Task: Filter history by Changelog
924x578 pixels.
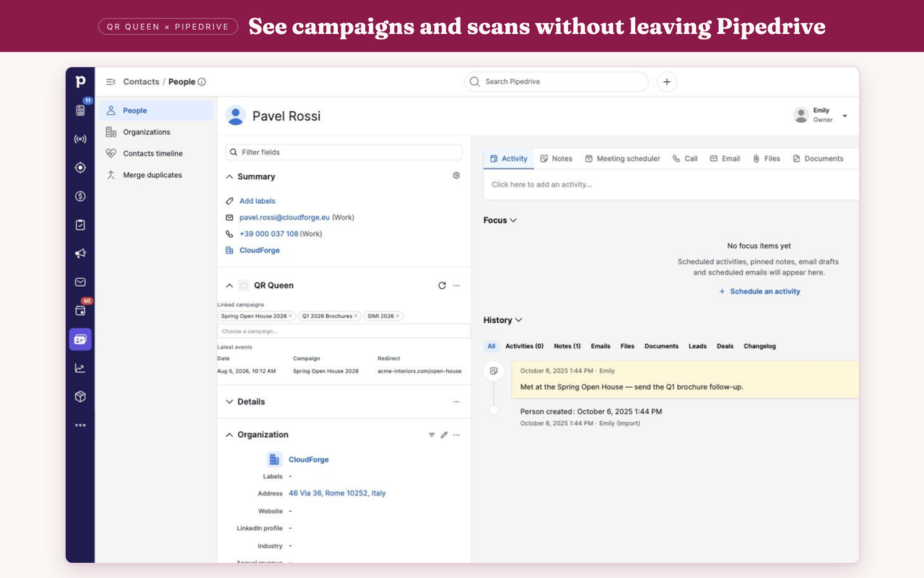Action: (x=759, y=346)
